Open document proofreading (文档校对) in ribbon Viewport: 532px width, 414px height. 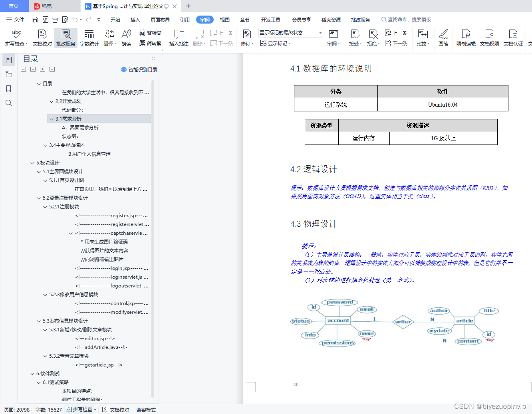click(x=42, y=38)
